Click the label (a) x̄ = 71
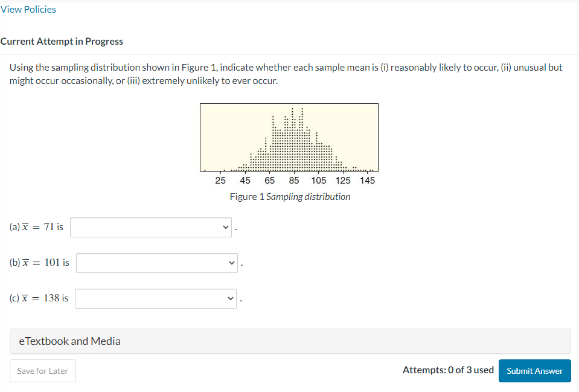The image size is (579, 392). click(36, 227)
